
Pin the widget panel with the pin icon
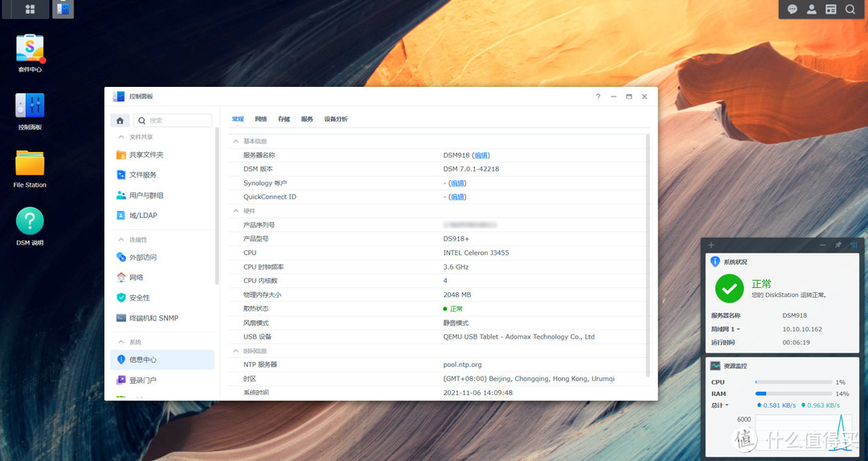tap(838, 245)
